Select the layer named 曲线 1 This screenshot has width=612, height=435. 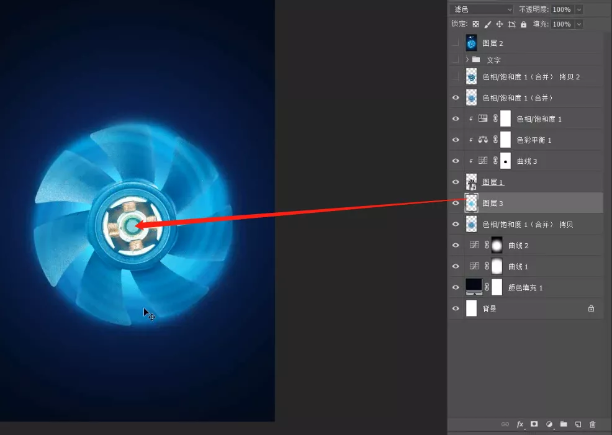[x=518, y=266]
